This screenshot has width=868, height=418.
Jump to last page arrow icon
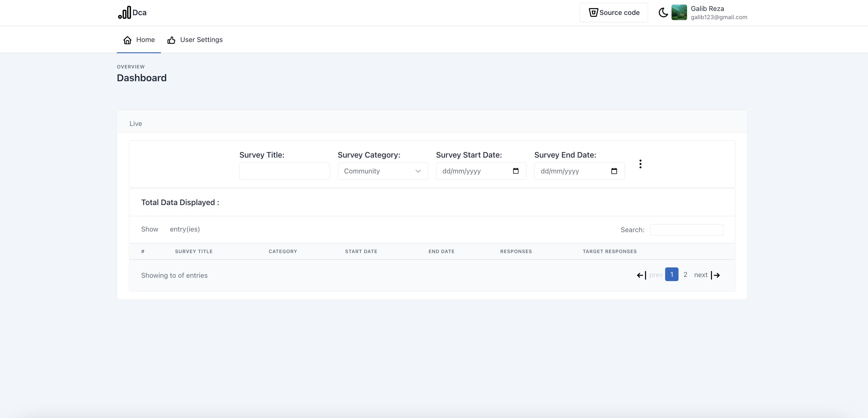[715, 275]
